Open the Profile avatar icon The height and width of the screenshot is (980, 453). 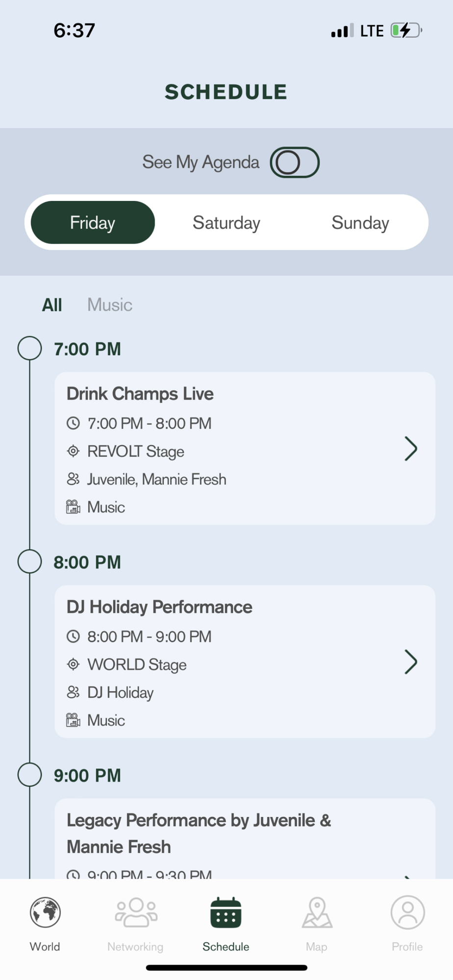(407, 912)
